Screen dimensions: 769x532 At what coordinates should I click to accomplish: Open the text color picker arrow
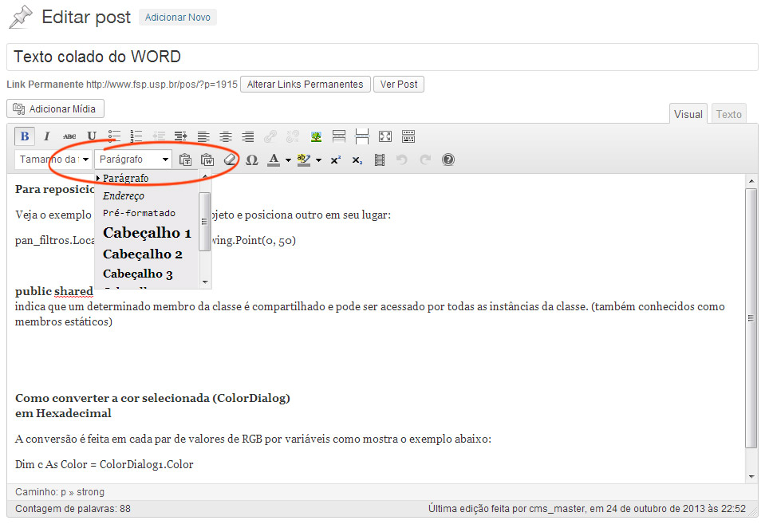point(289,160)
